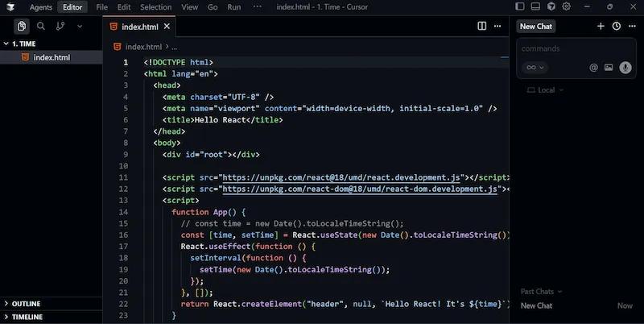The image size is (644, 324).
Task: Attach an image to chat
Action: click(609, 68)
